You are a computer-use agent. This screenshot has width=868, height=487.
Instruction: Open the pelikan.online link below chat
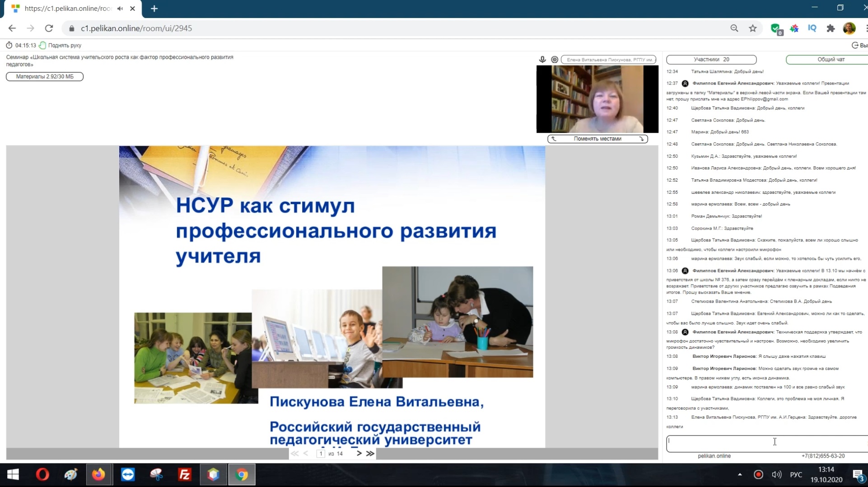pos(714,456)
